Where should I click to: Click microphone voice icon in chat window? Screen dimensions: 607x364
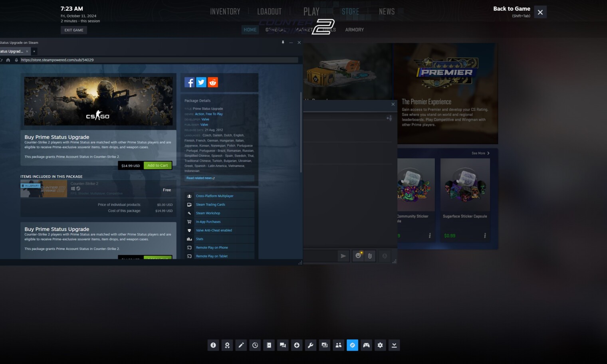point(385,256)
